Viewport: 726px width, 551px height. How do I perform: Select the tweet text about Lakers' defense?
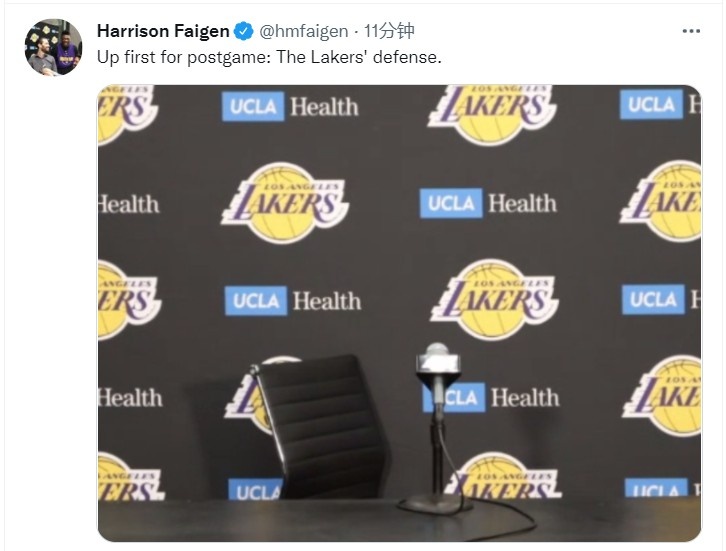click(269, 57)
